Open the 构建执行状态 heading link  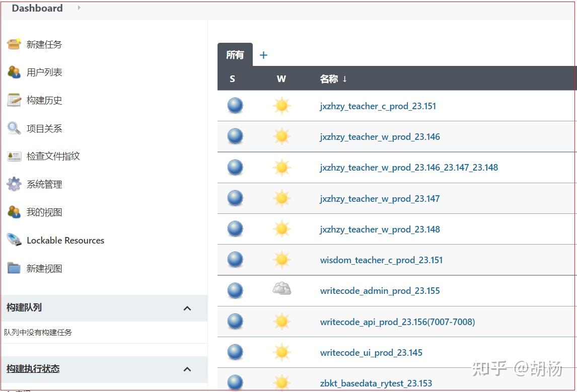(33, 368)
